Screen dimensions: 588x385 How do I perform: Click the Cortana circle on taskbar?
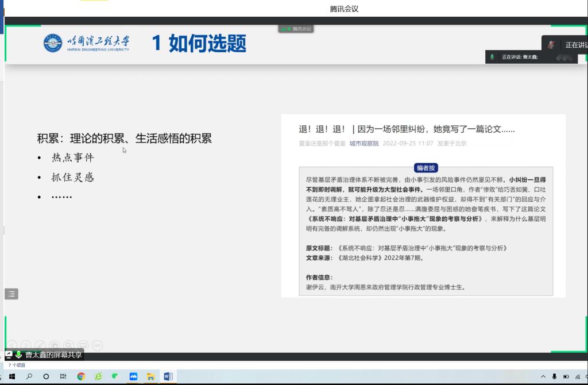[x=46, y=377]
